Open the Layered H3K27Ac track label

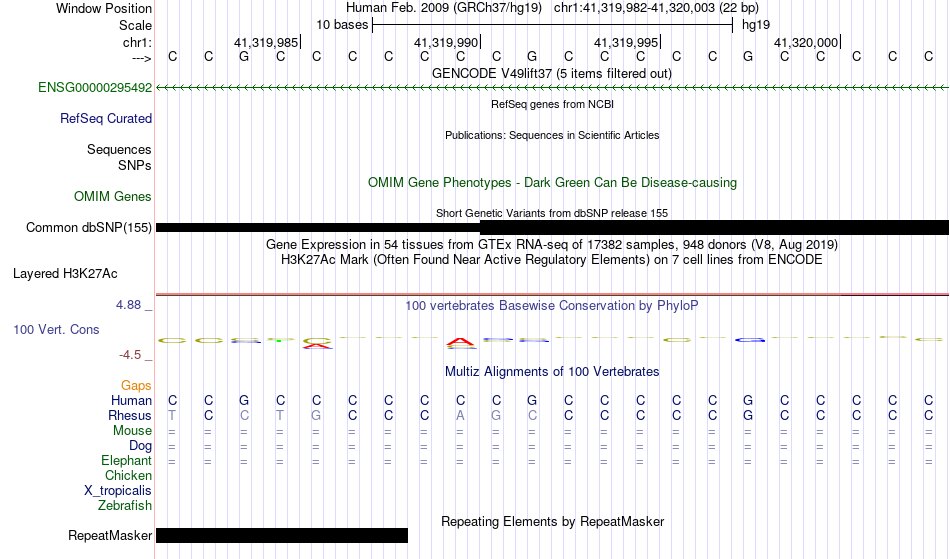pyautogui.click(x=65, y=273)
